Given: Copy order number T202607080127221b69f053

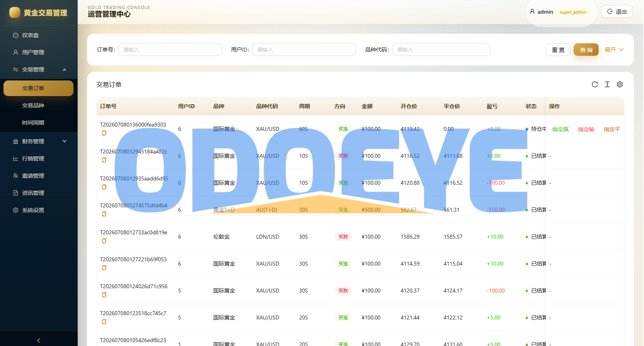Looking at the screenshot, I should (x=104, y=268).
